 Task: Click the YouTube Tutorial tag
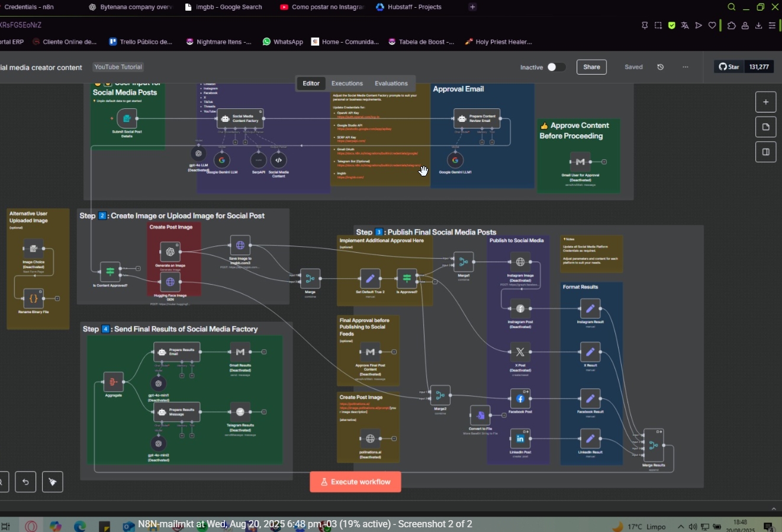(118, 67)
